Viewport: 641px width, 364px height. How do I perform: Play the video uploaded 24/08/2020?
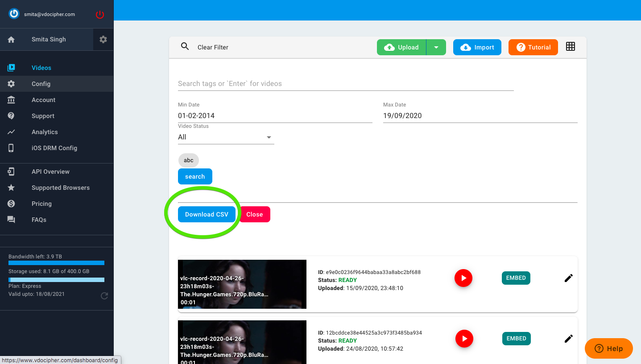(464, 339)
